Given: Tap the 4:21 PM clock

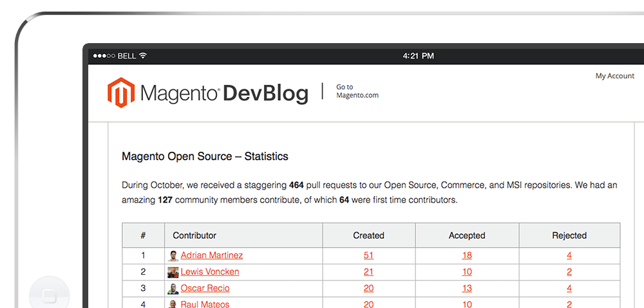Looking at the screenshot, I should coord(418,56).
